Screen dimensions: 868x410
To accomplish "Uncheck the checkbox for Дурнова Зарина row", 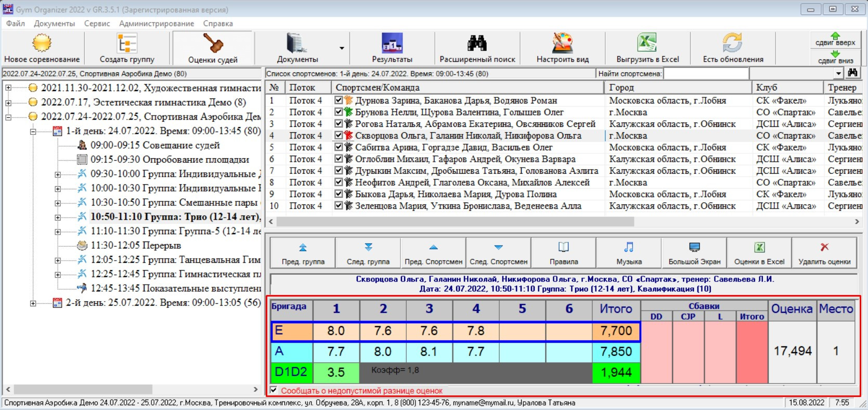I will [339, 100].
